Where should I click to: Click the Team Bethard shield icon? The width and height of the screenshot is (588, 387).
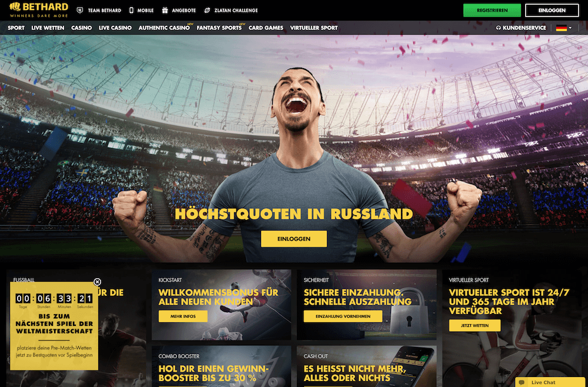tap(80, 11)
